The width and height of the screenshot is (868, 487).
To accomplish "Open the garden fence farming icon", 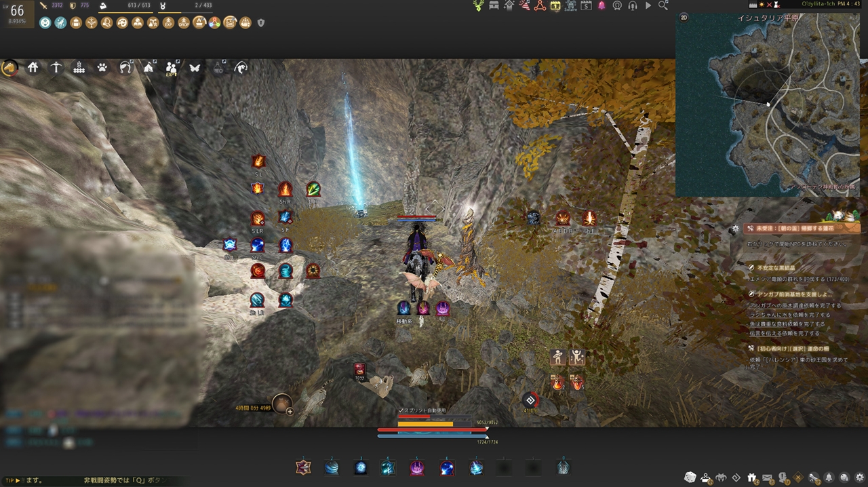I will (79, 67).
